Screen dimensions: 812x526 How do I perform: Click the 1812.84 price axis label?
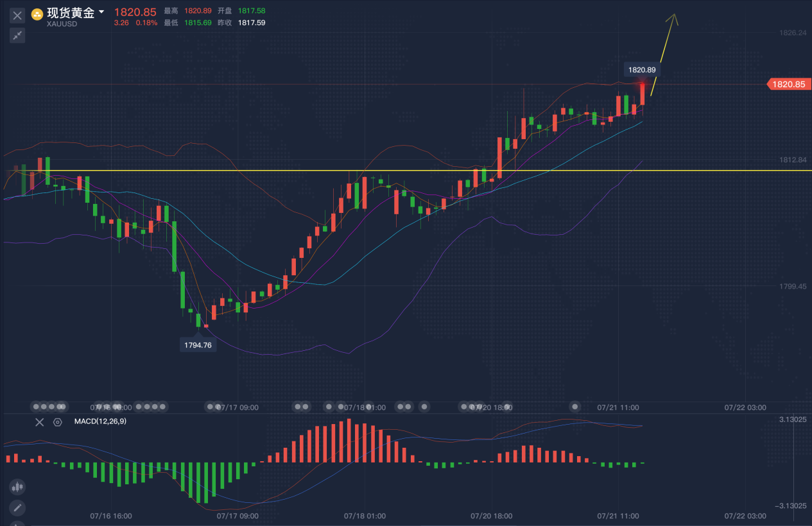point(792,159)
